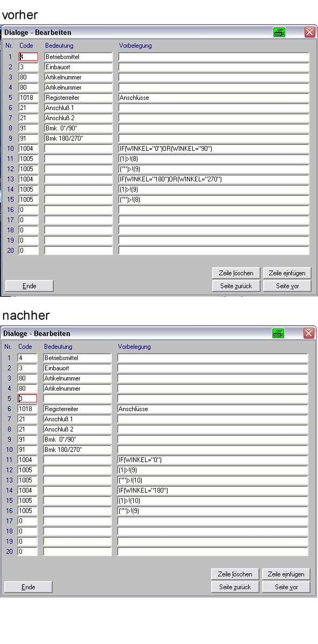Click the 'Ende' button in lower dialog

[28, 587]
